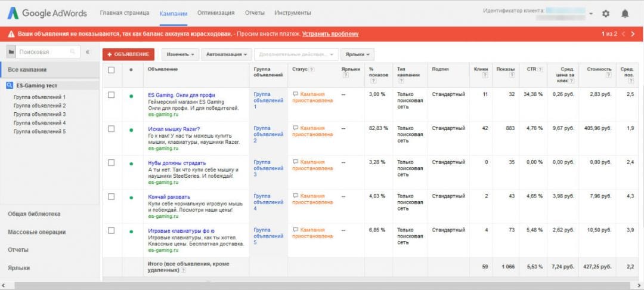Check the Нубы должны страдать row
644x290 pixels.
click(112, 163)
